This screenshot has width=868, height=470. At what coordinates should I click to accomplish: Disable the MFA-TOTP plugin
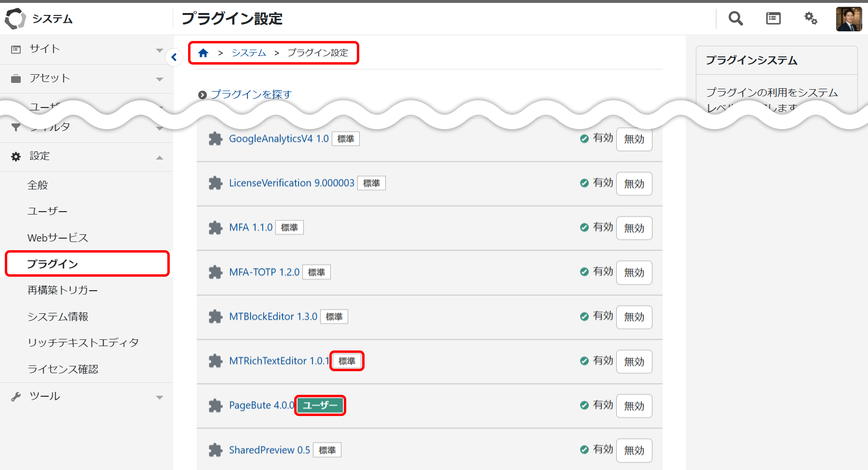[x=634, y=273]
